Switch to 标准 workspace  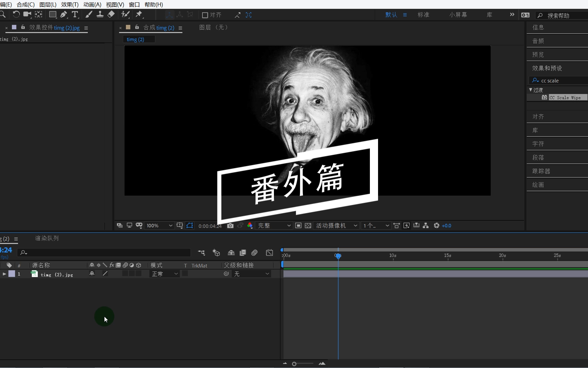[423, 15]
